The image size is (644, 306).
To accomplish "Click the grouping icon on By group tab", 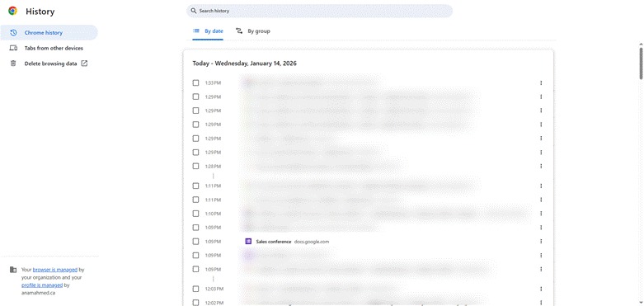I will coord(239,31).
